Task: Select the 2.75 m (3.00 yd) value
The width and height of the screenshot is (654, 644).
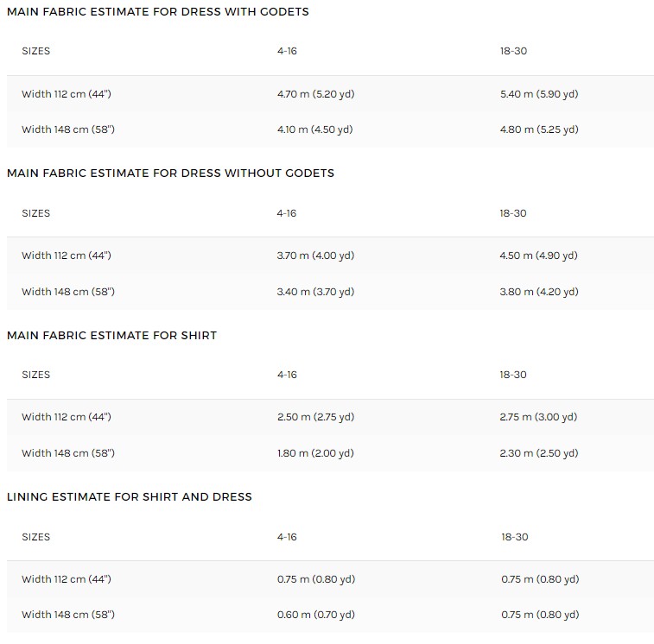Action: [x=538, y=417]
